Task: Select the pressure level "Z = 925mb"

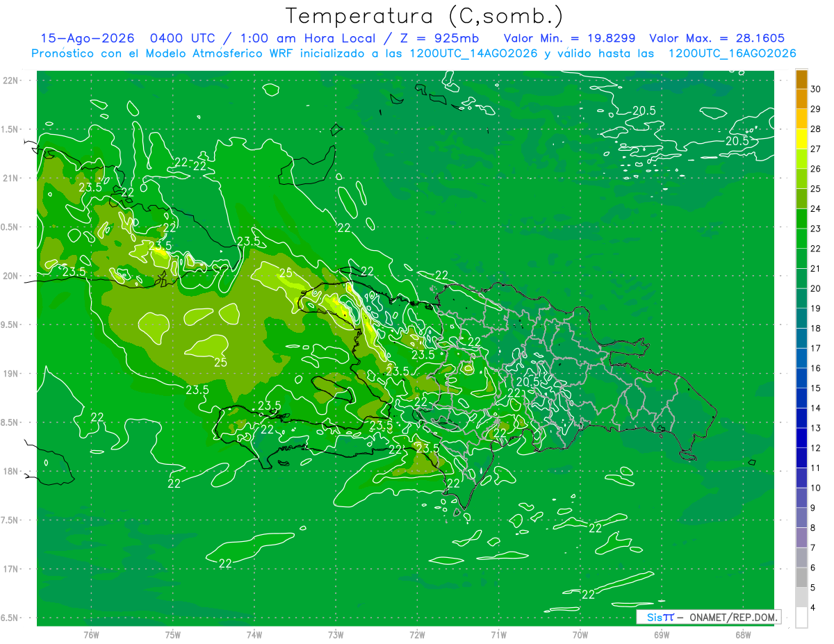Action: [x=439, y=38]
